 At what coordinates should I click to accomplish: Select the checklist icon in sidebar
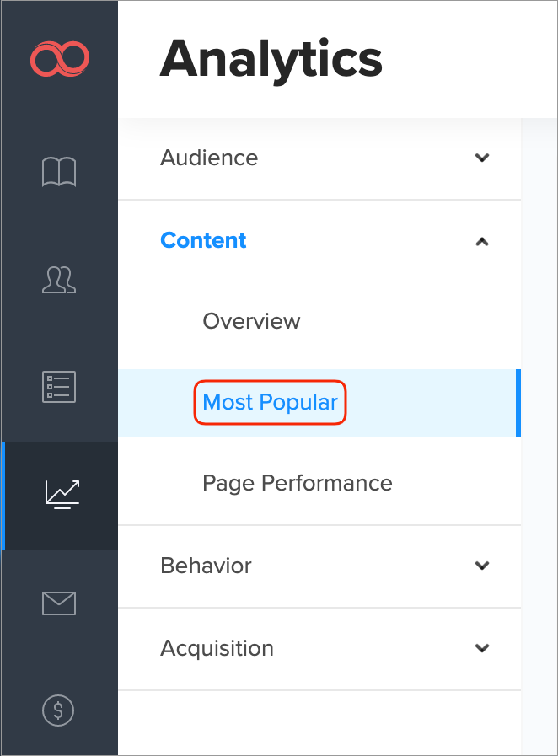(59, 386)
